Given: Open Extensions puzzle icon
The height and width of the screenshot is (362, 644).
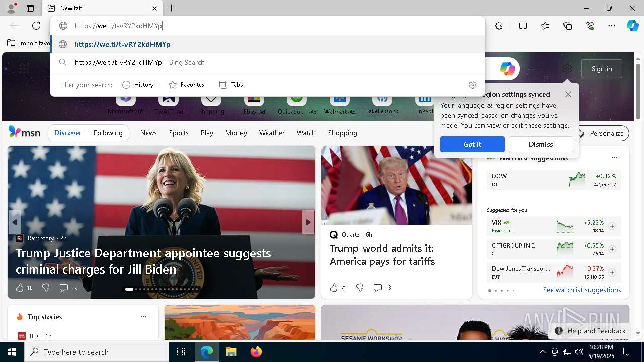Looking at the screenshot, I should [499, 26].
